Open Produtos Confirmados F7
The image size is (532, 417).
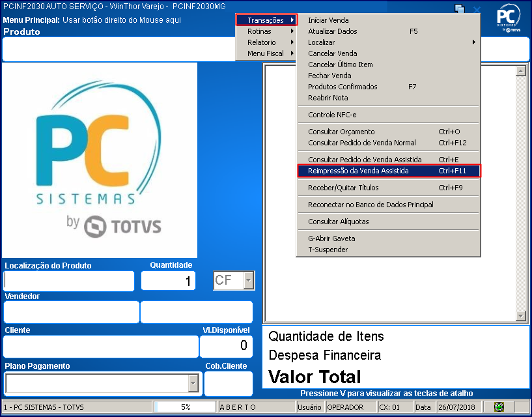click(x=388, y=87)
